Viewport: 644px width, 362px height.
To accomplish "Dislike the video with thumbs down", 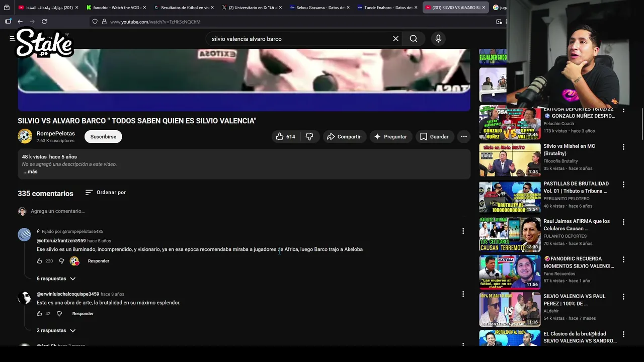I will tap(309, 137).
